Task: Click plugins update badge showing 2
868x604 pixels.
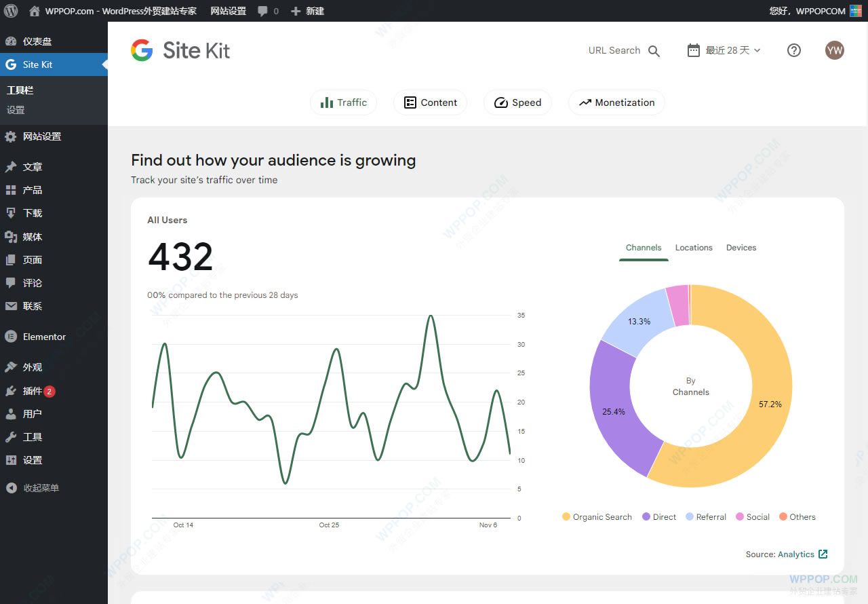Action: pos(50,392)
